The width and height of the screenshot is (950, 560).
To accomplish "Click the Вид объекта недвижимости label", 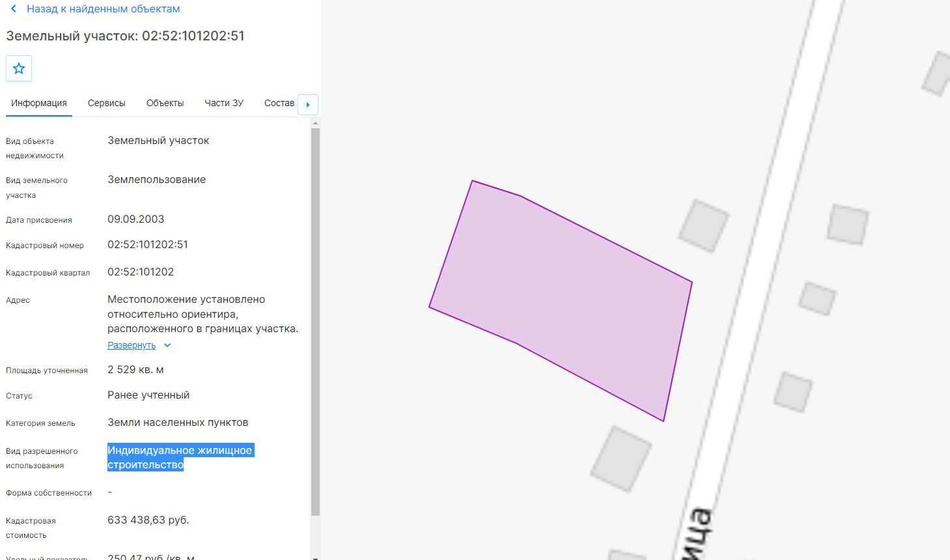I will (x=35, y=148).
